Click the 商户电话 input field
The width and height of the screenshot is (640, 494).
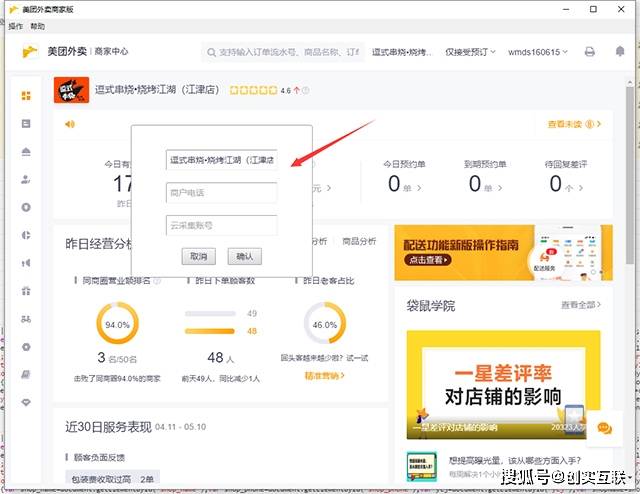click(x=221, y=192)
